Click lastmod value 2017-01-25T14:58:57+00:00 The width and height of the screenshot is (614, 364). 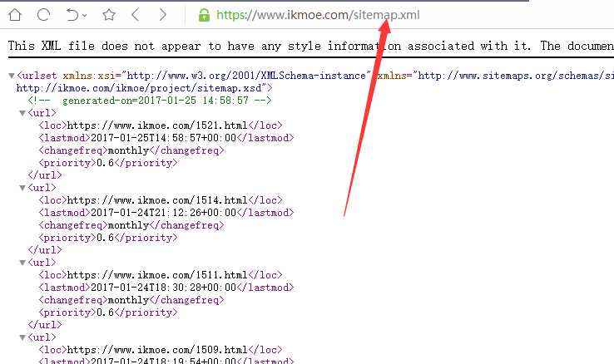pos(163,138)
